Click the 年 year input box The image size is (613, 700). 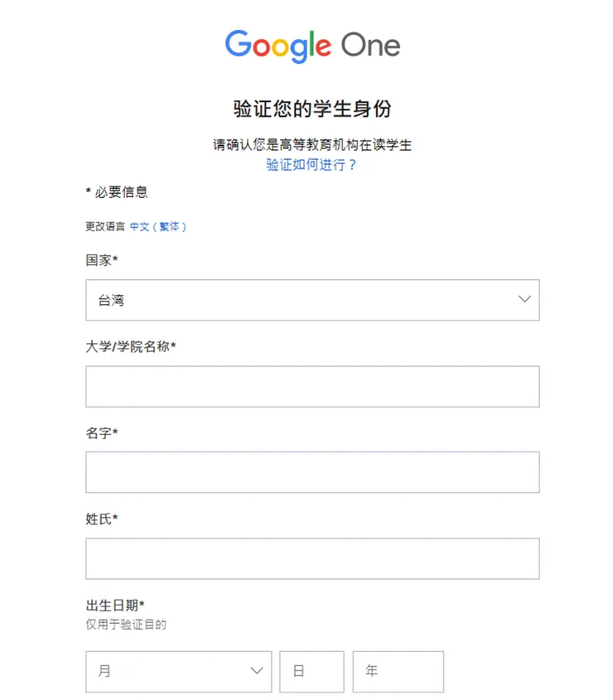coord(398,672)
